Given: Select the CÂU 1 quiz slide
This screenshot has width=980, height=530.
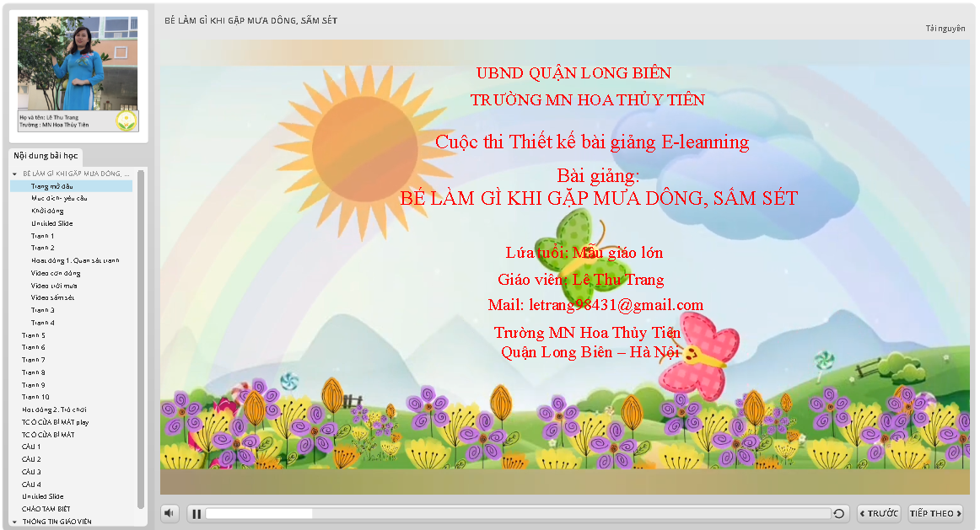Looking at the screenshot, I should click(x=31, y=447).
